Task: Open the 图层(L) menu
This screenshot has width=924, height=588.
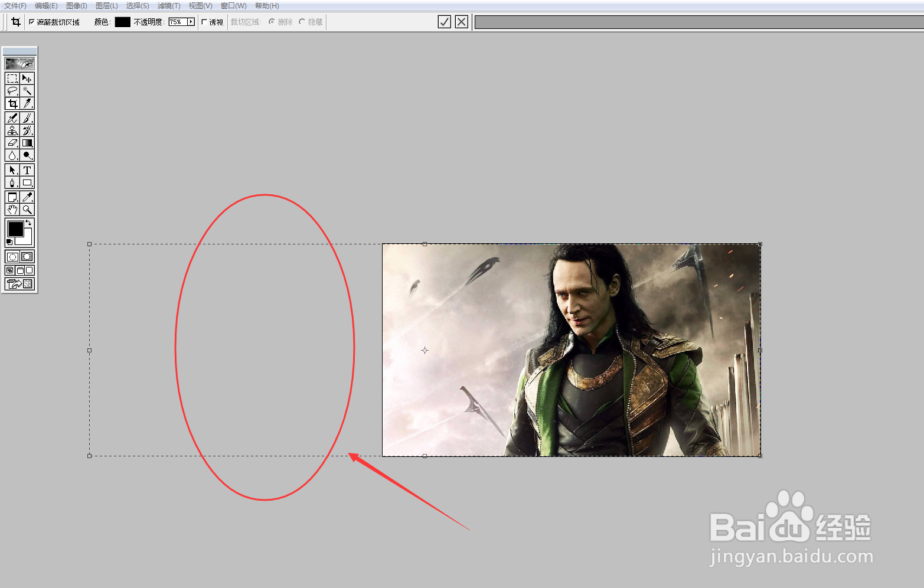Action: pyautogui.click(x=107, y=6)
